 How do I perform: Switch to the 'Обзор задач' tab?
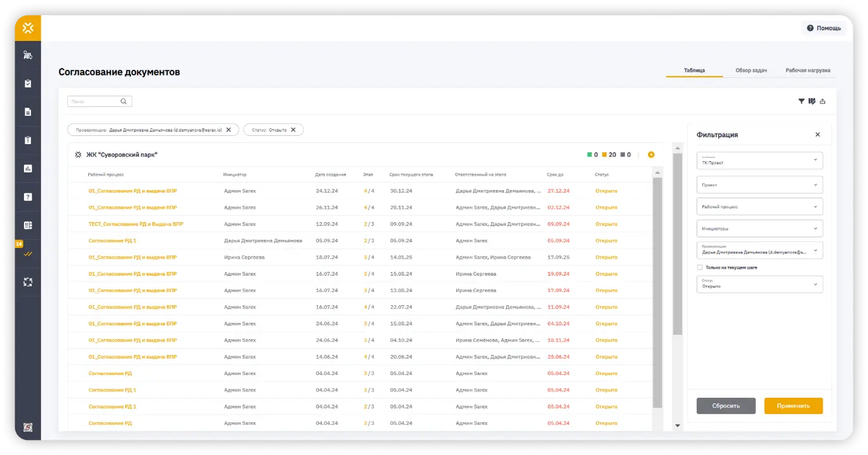[x=751, y=70]
